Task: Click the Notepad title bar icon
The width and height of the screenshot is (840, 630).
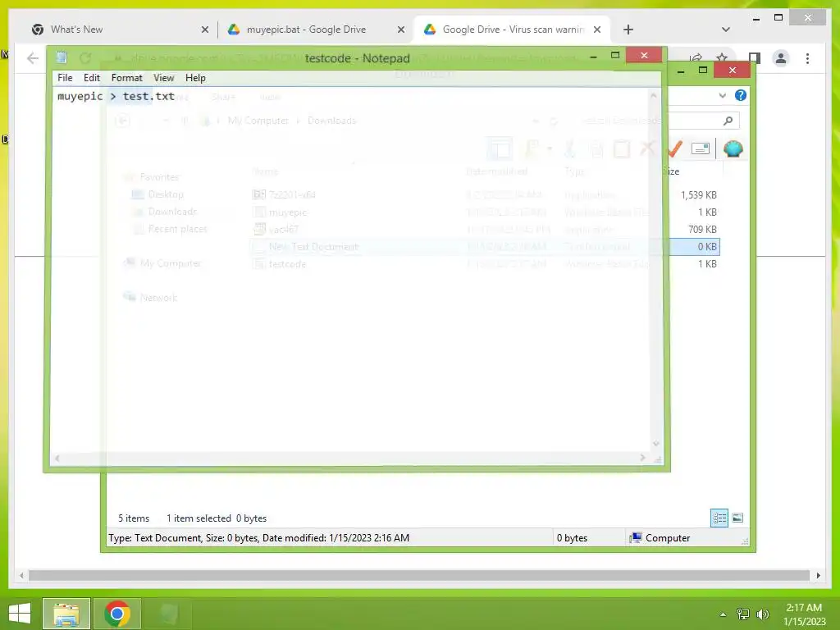Action: tap(62, 57)
